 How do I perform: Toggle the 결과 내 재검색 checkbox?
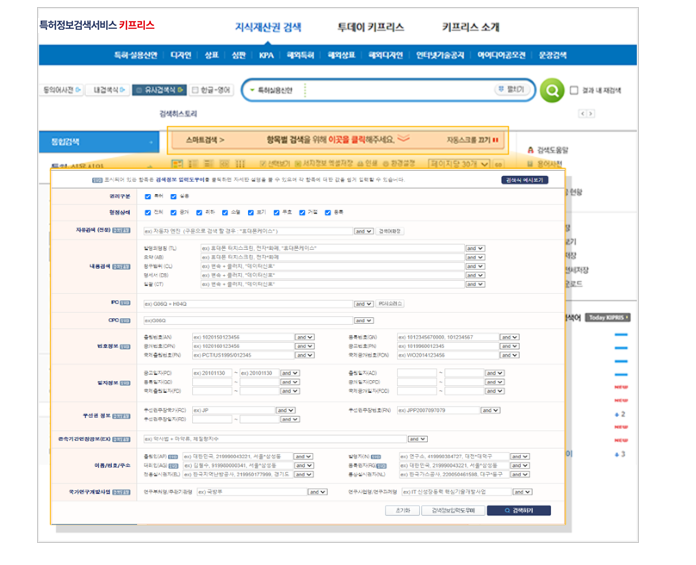pyautogui.click(x=573, y=90)
